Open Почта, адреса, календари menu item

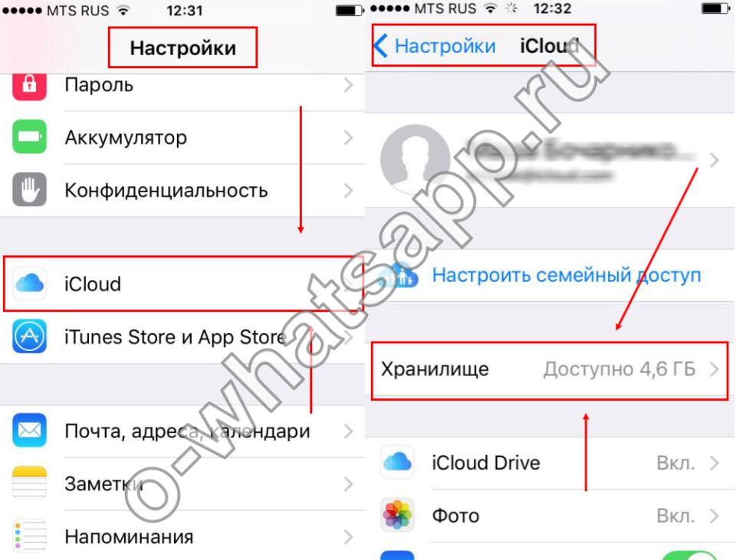coord(183,431)
